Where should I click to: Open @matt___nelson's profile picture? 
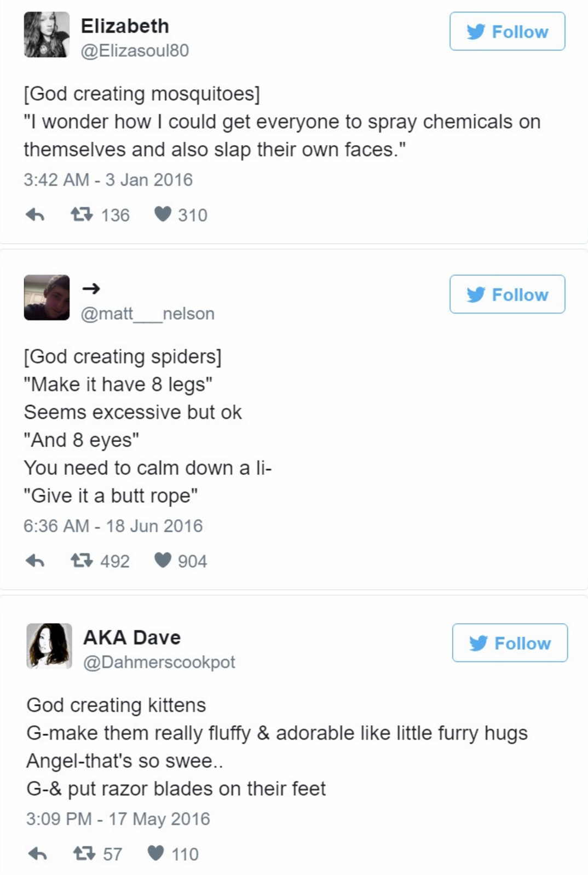[47, 297]
